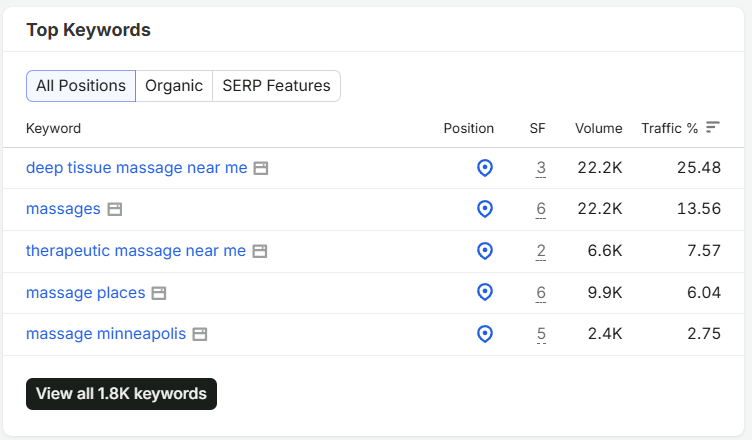
Task: Open the massages keyword link
Action: tap(63, 209)
